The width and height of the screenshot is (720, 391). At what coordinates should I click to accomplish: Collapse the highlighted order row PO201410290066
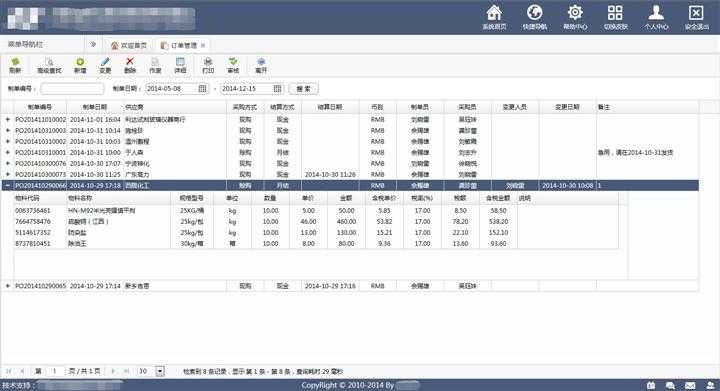(7, 185)
